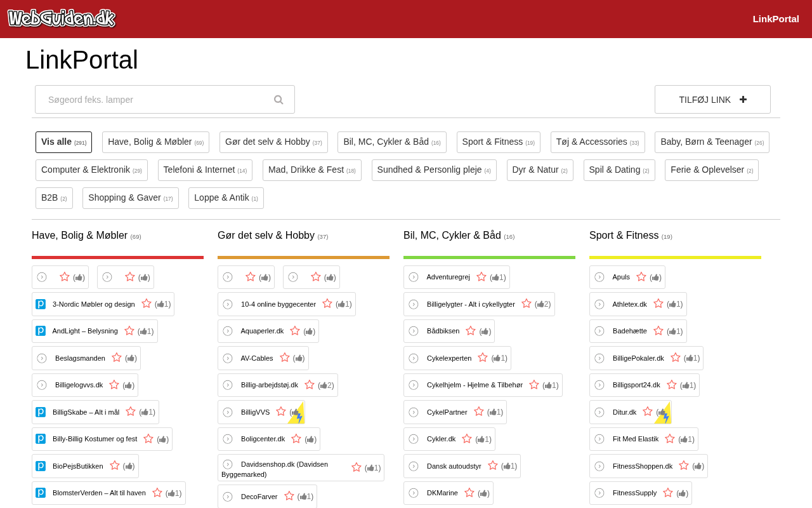The width and height of the screenshot is (812, 508).
Task: Select the Vis alle category filter
Action: 64,142
